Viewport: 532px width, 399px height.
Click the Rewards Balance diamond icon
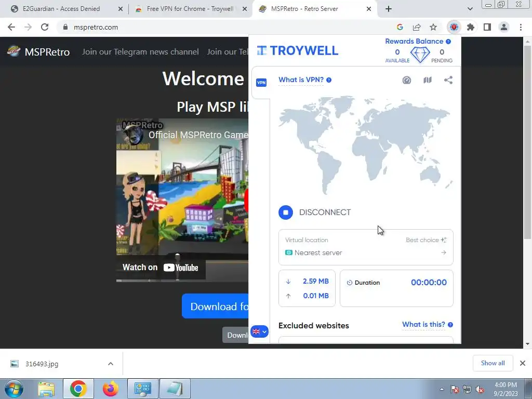click(x=420, y=55)
